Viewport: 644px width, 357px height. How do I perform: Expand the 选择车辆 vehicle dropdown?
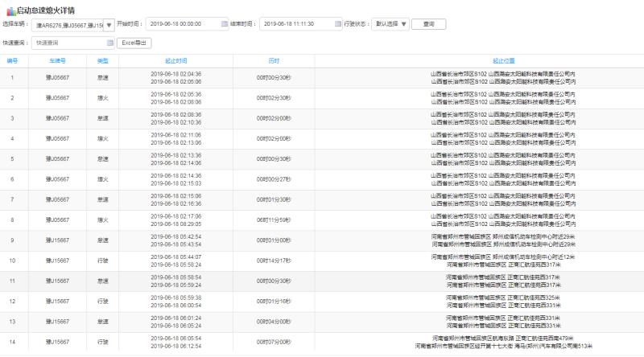click(109, 24)
